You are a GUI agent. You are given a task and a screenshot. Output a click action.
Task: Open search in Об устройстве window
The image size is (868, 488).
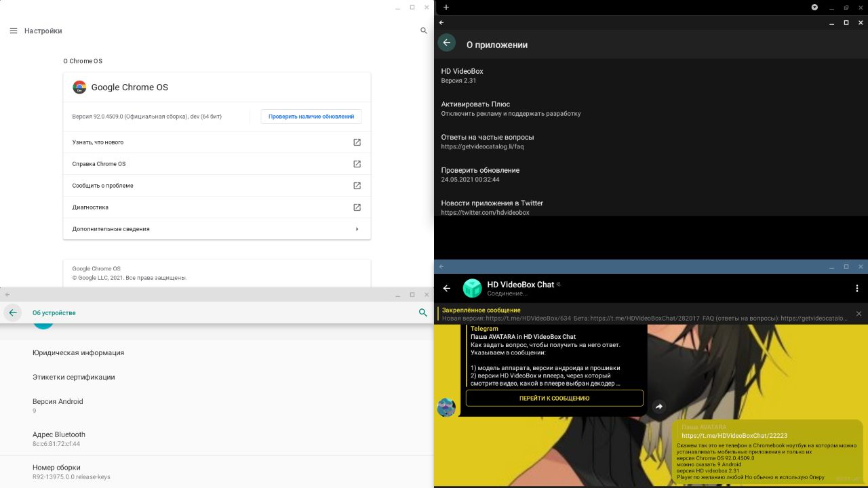point(423,312)
